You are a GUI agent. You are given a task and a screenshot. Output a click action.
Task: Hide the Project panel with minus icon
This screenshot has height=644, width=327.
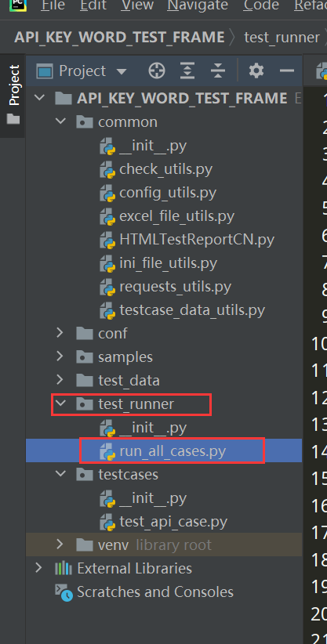click(287, 71)
